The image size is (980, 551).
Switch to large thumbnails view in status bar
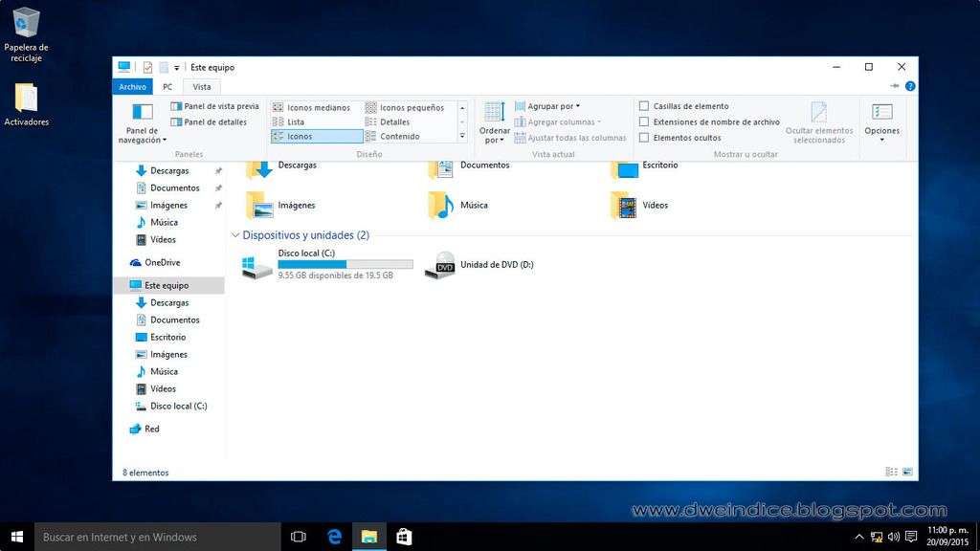click(x=907, y=472)
